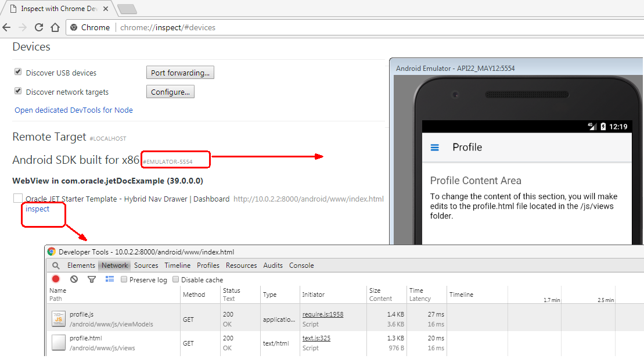
Task: Select the Inspect with Chrome Dev tab
Action: click(59, 9)
